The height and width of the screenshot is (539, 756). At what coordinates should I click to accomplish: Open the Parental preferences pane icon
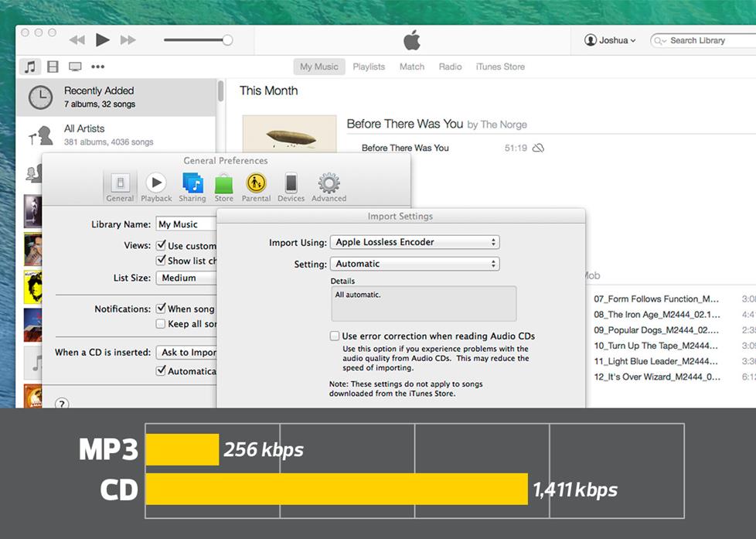256,186
